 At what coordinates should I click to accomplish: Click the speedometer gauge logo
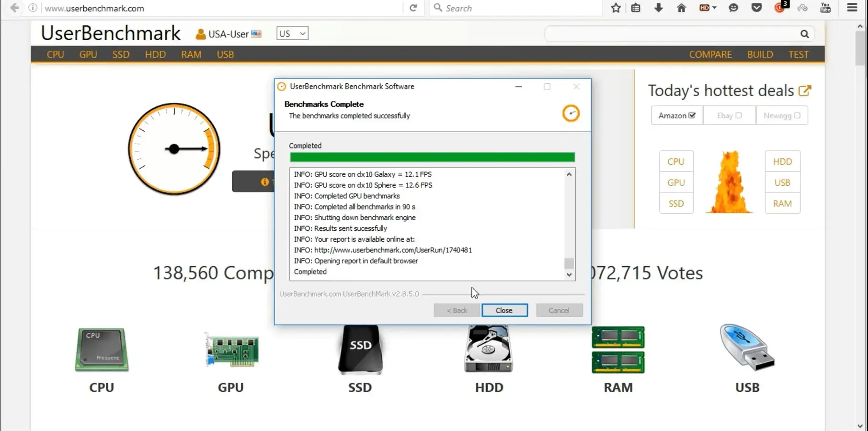click(174, 149)
